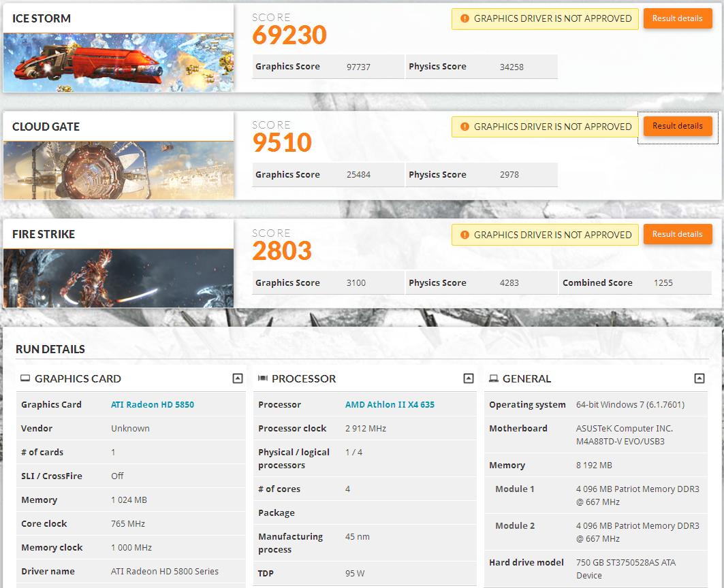The height and width of the screenshot is (588, 724).
Task: Select operating system 64-bit Windows 7 value
Action: click(630, 405)
